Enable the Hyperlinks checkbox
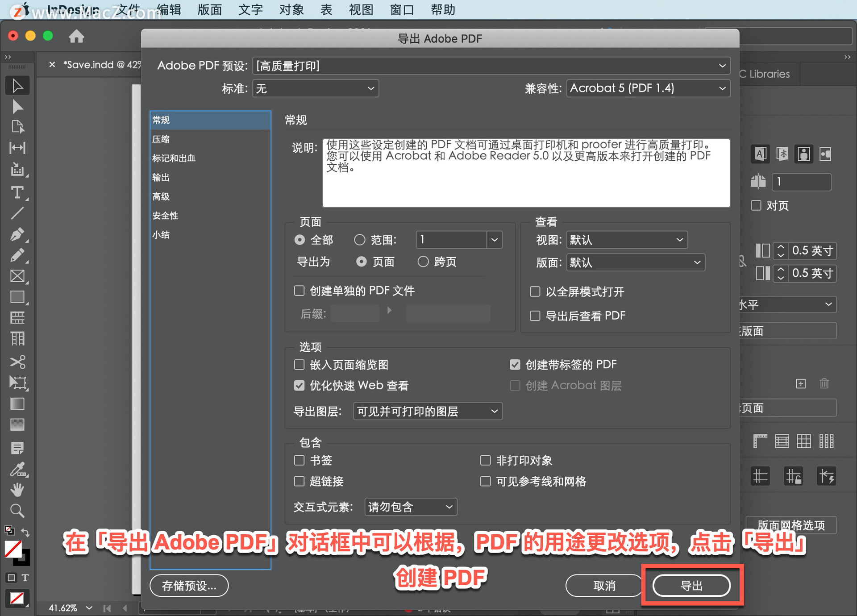The height and width of the screenshot is (616, 857). [299, 481]
